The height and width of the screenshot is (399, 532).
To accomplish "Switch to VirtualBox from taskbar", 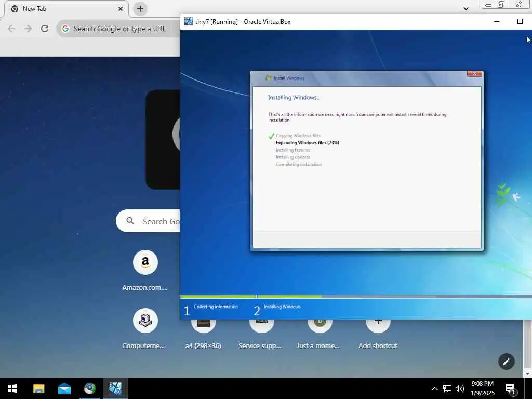I will [115, 389].
